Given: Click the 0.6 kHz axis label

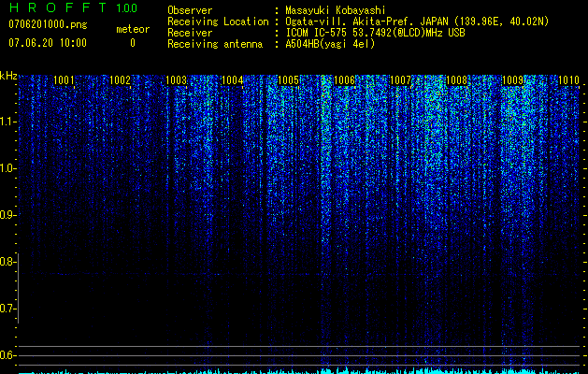Looking at the screenshot, I should point(7,355).
